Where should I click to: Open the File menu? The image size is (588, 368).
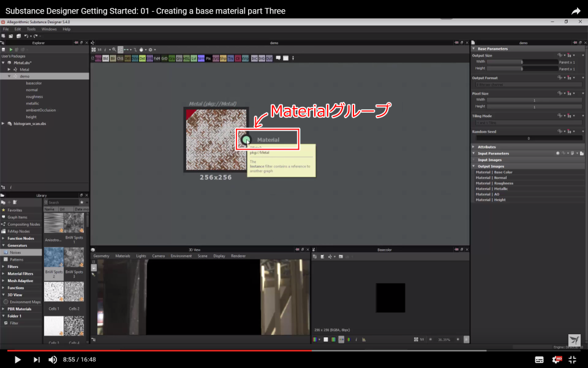pos(6,29)
